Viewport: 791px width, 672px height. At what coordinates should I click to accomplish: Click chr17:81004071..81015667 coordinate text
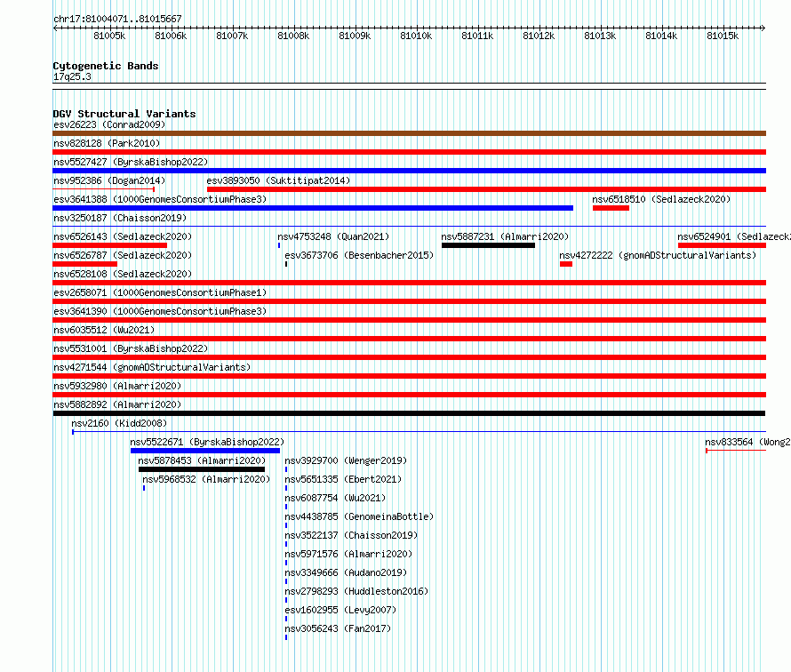(x=117, y=19)
